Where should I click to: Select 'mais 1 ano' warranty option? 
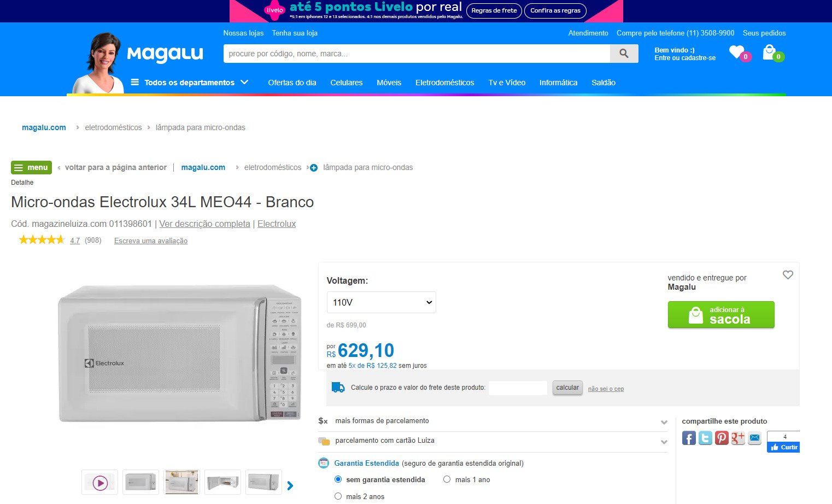[447, 479]
